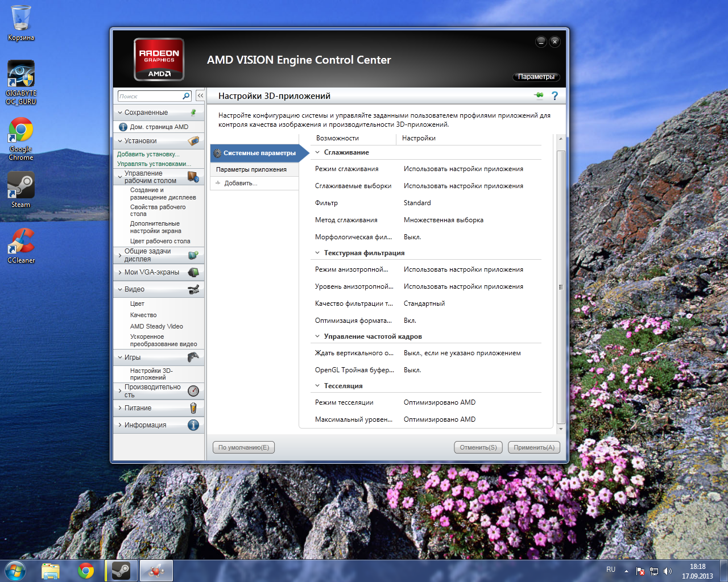Click the Фильтр Standard value
Image resolution: width=728 pixels, height=582 pixels.
click(x=417, y=203)
